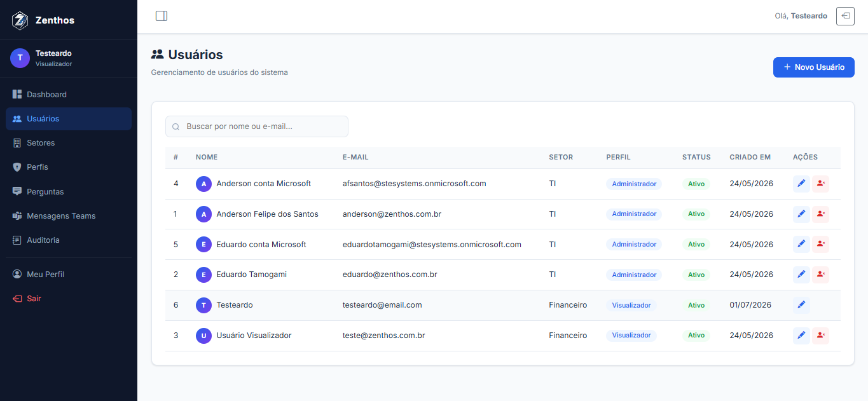Click the U avatar of Usuário Visualizador

pos(203,336)
